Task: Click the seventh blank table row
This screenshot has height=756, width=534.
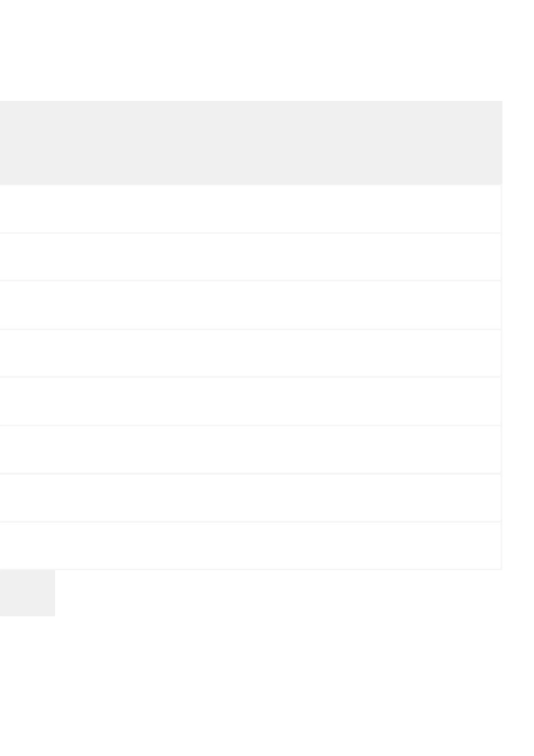Action: (251, 498)
